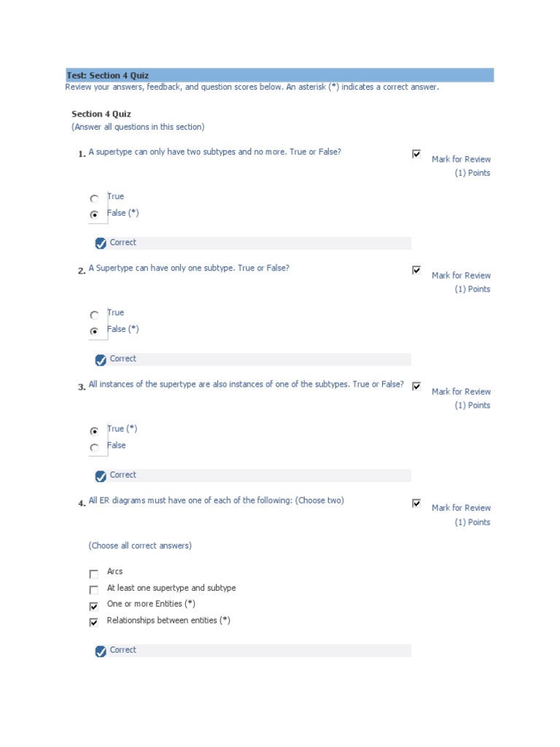
Task: Check 'At least one supertype and subtype'
Action: click(93, 589)
